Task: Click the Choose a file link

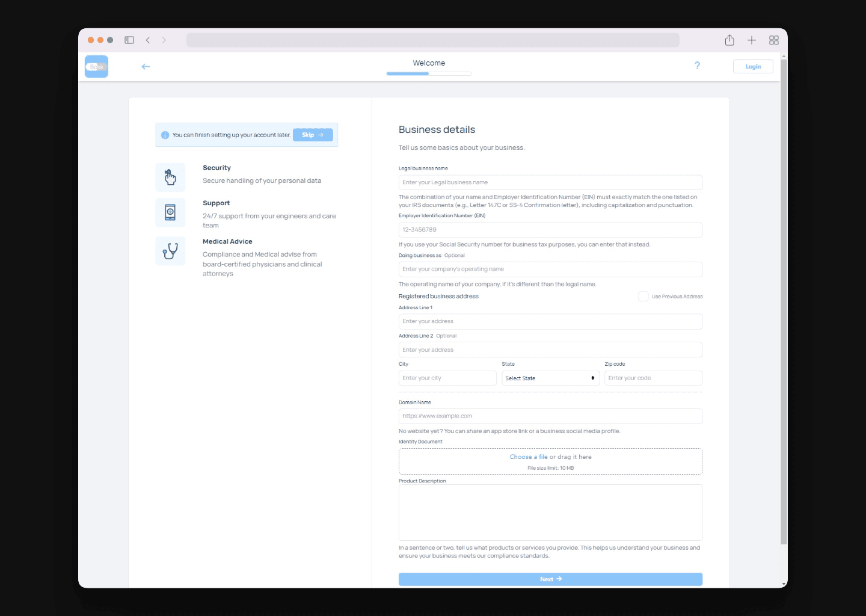Action: click(529, 457)
